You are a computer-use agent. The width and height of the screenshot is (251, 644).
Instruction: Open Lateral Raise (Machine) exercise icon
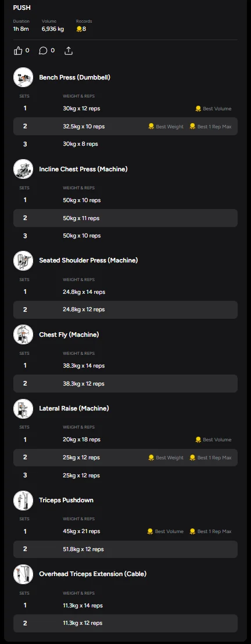(x=23, y=408)
